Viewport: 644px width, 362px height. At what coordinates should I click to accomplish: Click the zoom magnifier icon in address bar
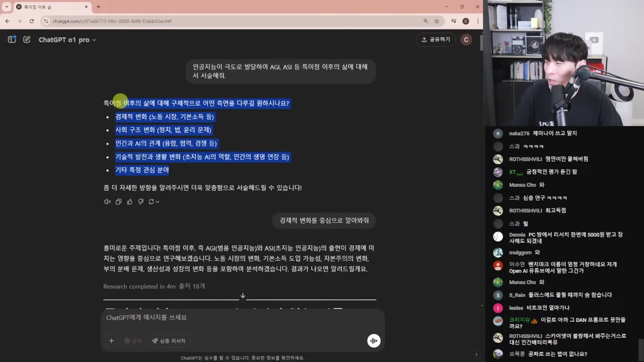[425, 21]
